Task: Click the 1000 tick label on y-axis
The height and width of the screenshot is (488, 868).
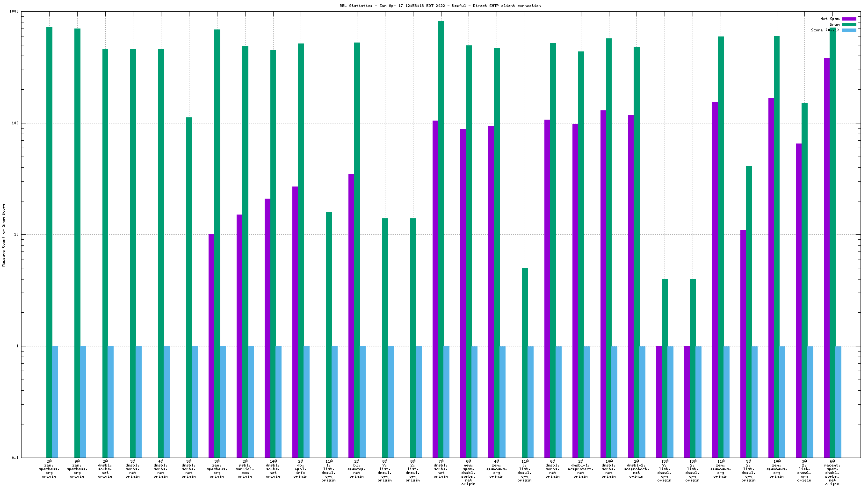Action: coord(14,12)
